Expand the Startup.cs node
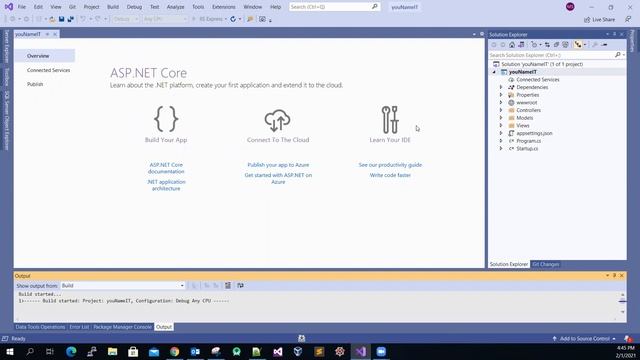Image resolution: width=640 pixels, height=360 pixels. point(501,149)
